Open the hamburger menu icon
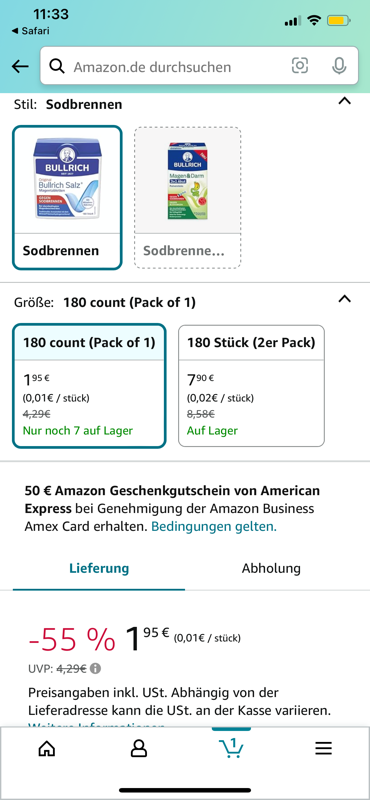 (324, 748)
